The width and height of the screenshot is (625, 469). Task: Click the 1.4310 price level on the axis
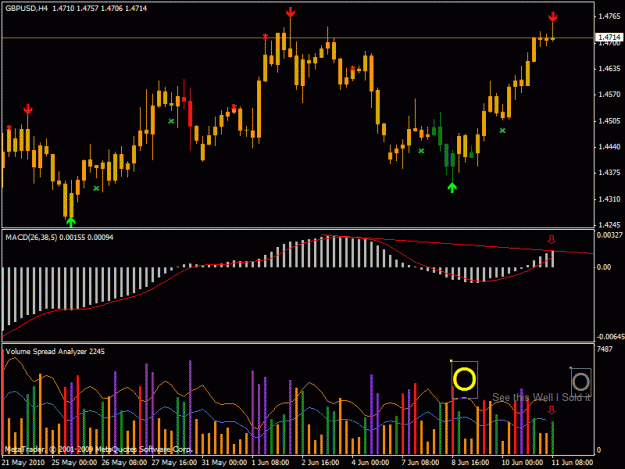(609, 199)
